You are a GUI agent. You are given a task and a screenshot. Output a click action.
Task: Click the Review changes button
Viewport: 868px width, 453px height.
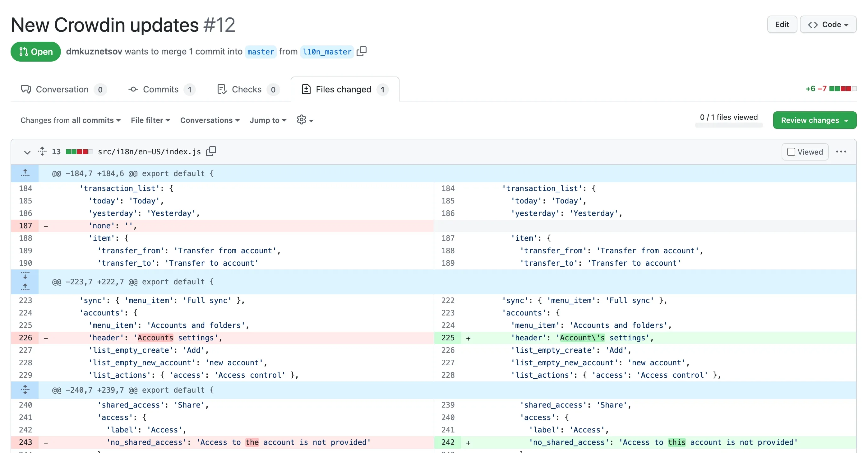coord(815,120)
